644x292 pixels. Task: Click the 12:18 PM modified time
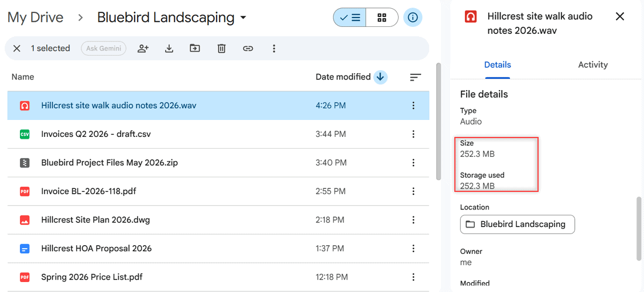click(x=332, y=277)
